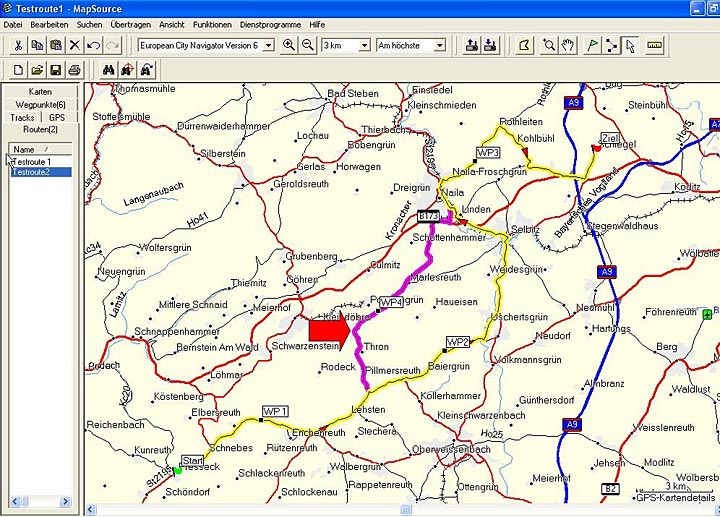Viewport: 720px width, 517px height.
Task: Activate the Route tool icon
Action: point(611,46)
